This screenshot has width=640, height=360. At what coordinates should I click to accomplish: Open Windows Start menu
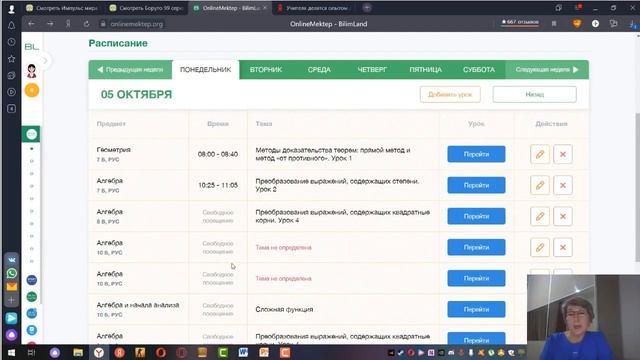pos(11,353)
